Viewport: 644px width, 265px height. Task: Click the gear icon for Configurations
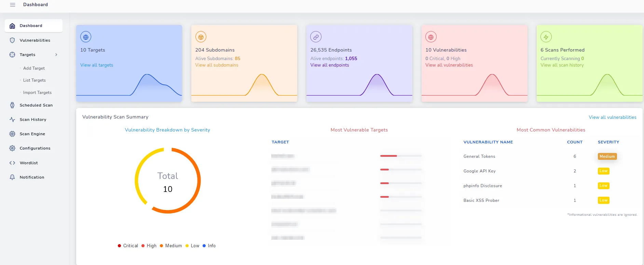12,148
